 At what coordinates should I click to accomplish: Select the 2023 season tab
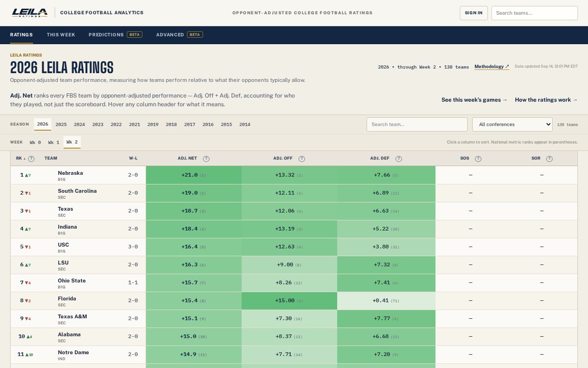[x=98, y=125]
